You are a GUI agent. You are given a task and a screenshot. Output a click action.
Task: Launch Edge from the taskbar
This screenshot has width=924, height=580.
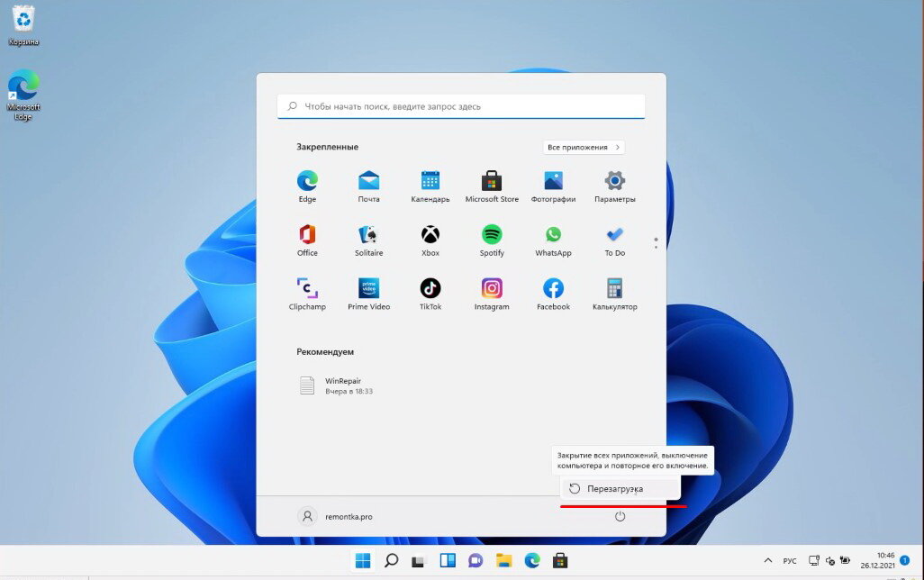532,560
